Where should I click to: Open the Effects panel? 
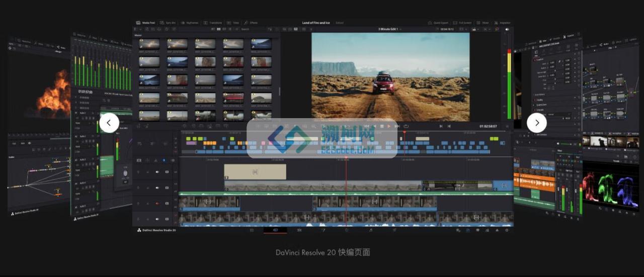251,23
